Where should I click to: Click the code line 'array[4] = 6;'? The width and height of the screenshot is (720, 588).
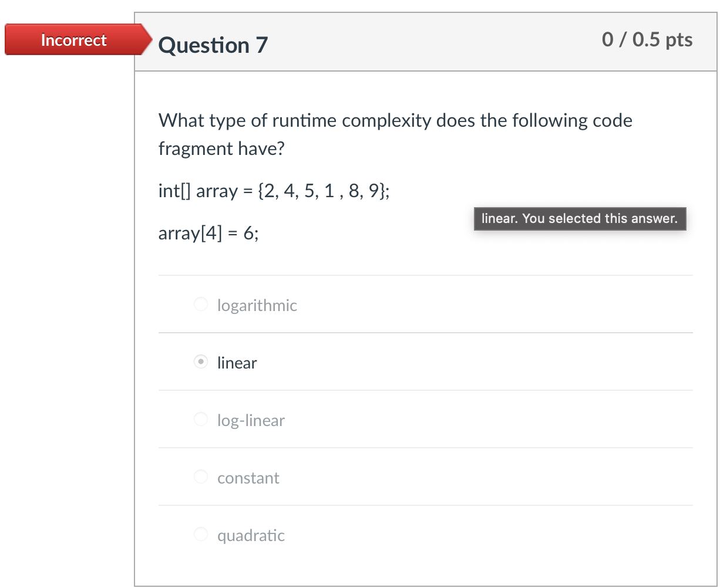coord(210,233)
